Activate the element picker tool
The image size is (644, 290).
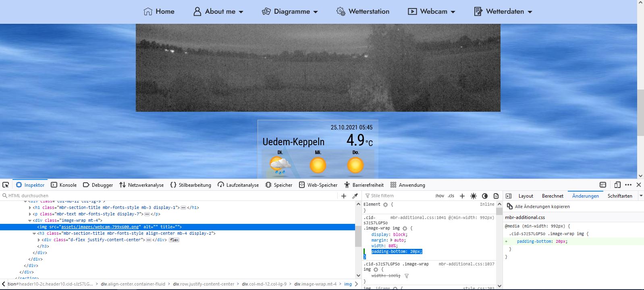click(6, 185)
